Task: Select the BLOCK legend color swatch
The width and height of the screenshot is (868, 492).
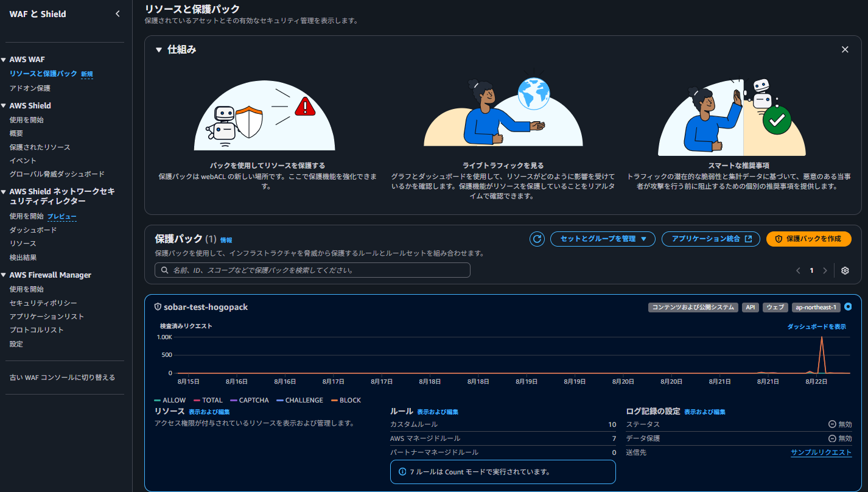Action: [x=336, y=400]
